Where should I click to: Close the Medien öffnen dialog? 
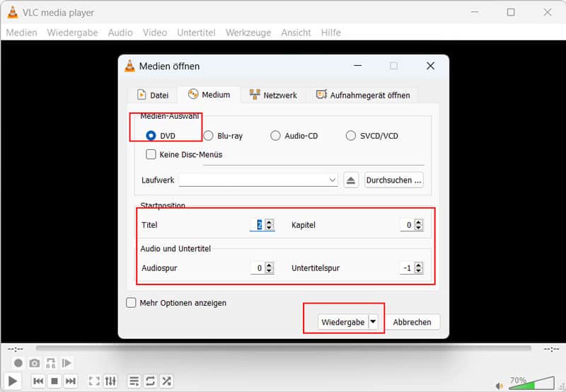tap(430, 66)
